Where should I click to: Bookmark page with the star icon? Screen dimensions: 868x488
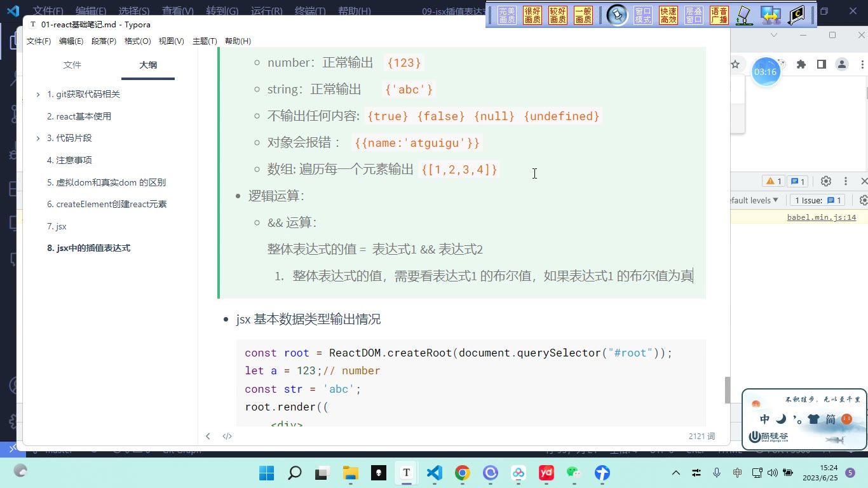click(x=735, y=64)
